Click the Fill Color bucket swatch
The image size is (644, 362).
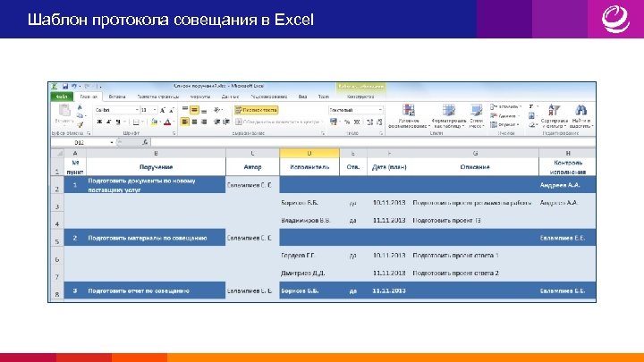pos(153,122)
